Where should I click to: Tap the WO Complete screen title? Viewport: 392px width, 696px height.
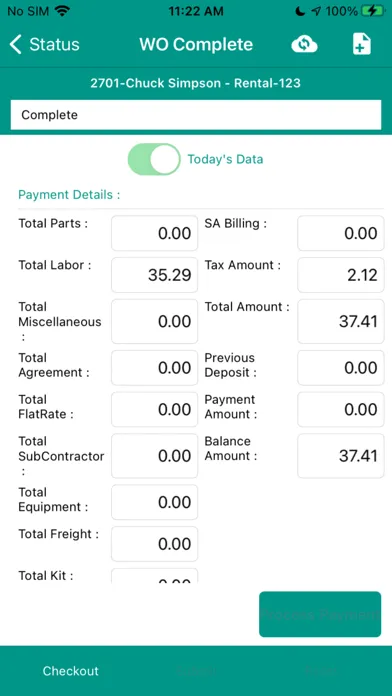(196, 44)
